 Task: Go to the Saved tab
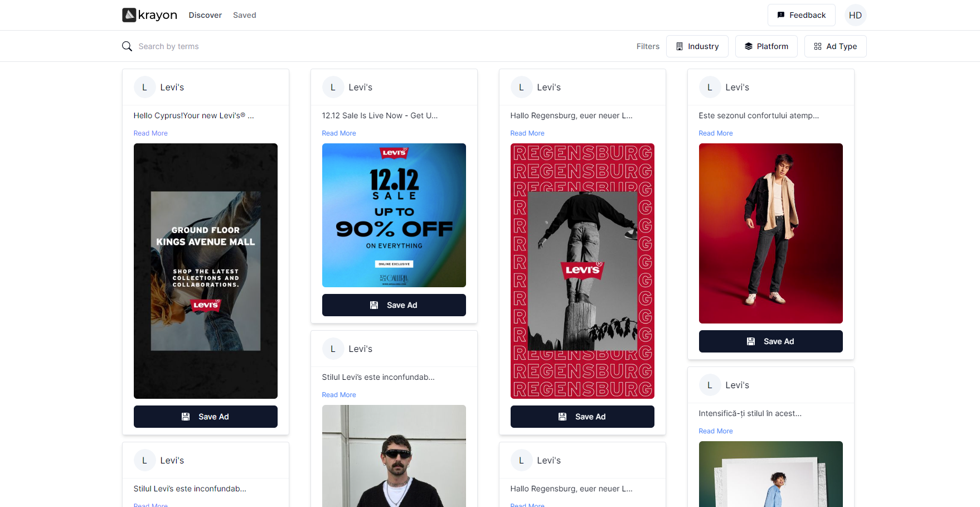[x=244, y=15]
